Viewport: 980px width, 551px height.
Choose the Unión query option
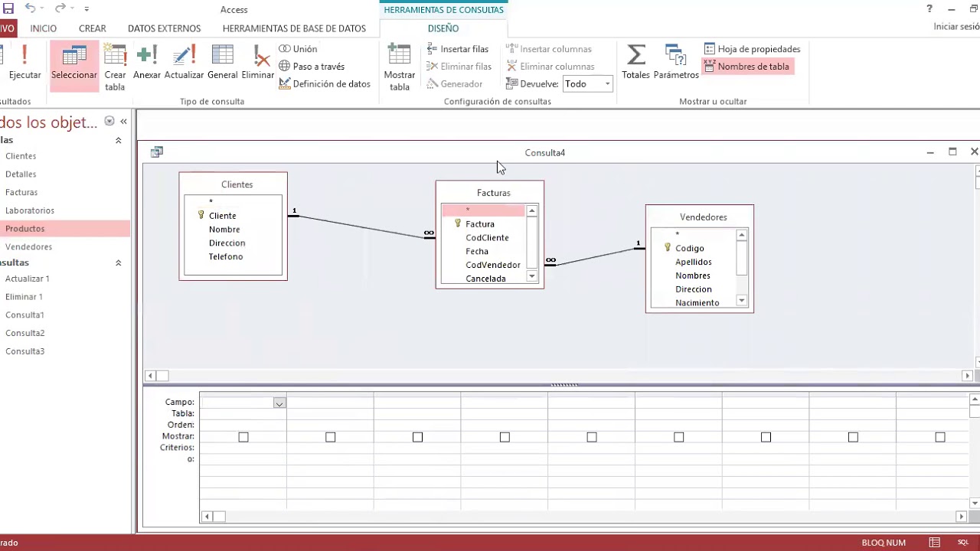coord(298,49)
